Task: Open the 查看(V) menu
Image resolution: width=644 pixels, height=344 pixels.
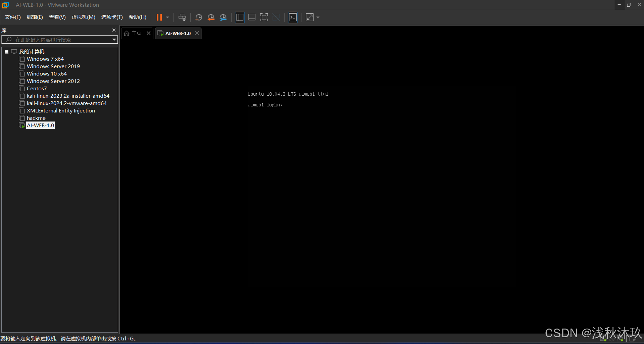Action: pyautogui.click(x=57, y=17)
